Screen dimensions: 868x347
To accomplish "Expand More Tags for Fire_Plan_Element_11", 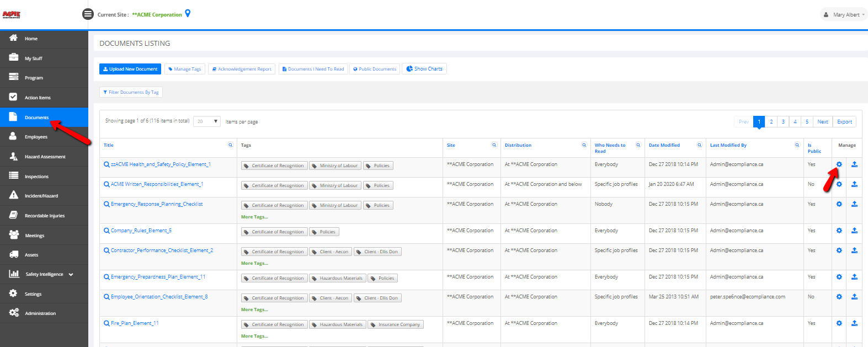I will coord(254,336).
